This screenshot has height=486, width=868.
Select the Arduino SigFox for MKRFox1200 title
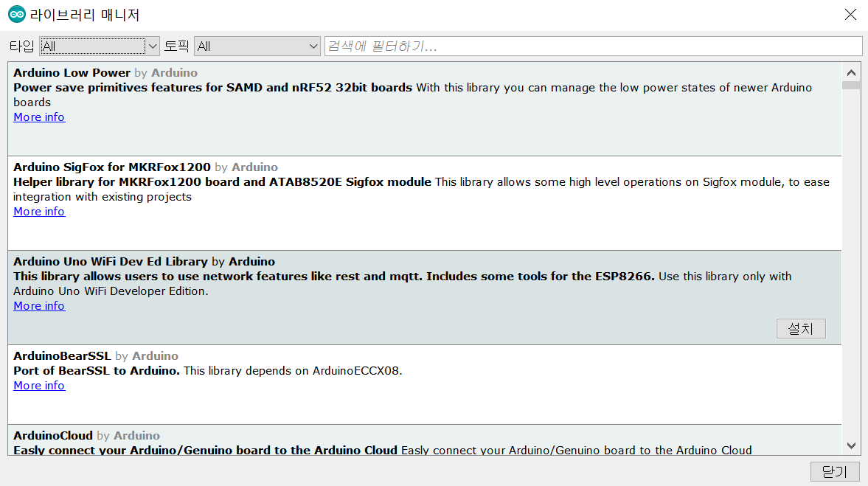coord(112,167)
